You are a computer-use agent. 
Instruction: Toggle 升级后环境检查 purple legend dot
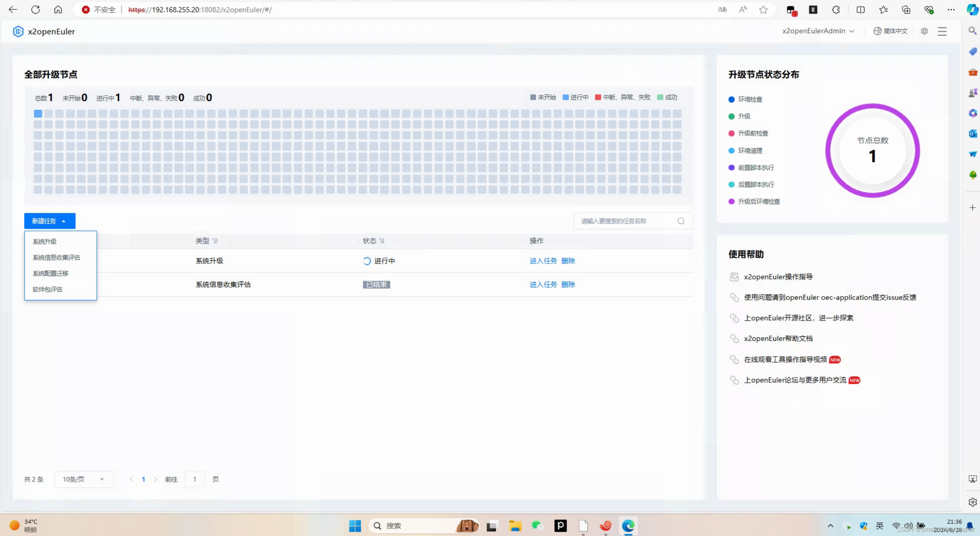(731, 202)
